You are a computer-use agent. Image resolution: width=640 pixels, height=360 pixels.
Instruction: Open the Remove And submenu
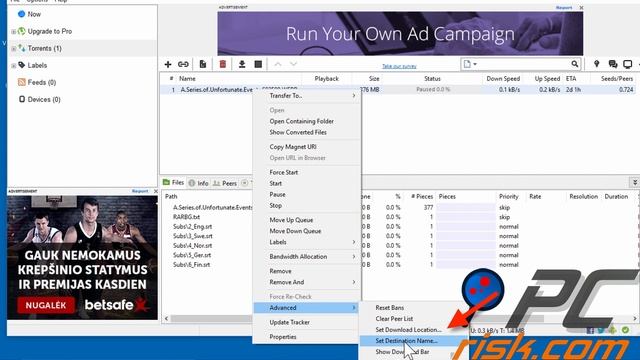307,282
